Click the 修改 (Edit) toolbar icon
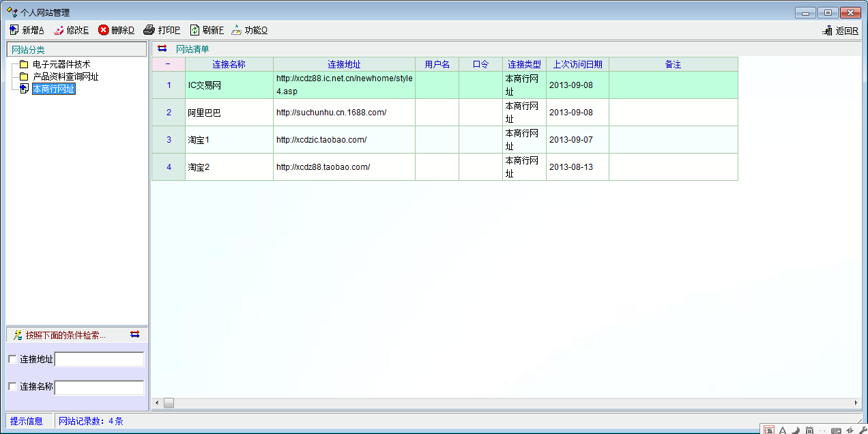 pos(59,30)
